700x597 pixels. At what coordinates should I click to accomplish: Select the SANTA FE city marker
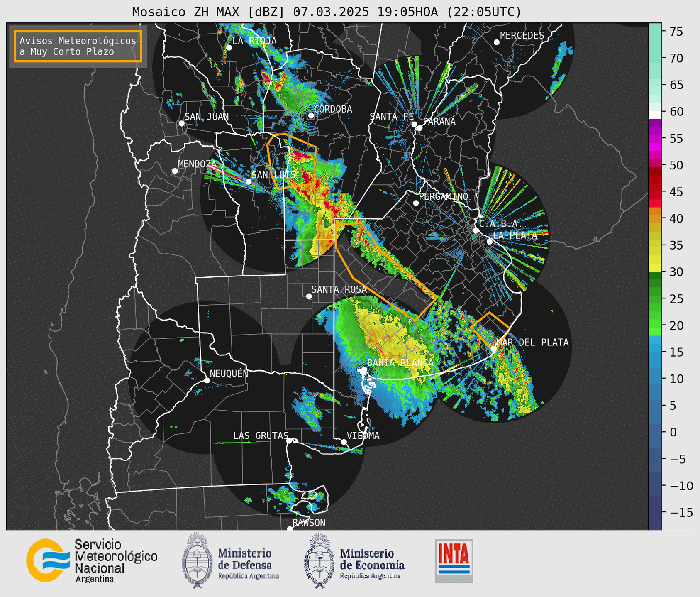[414, 124]
